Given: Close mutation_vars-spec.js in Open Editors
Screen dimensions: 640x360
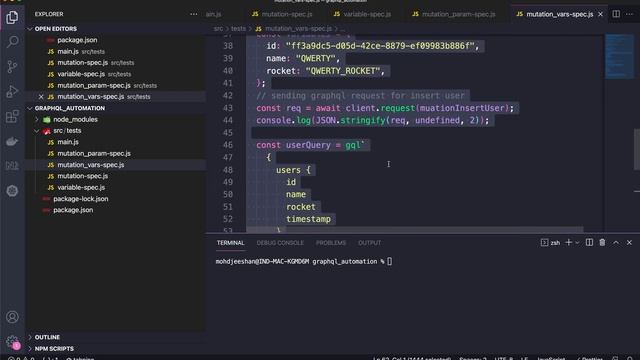Looking at the screenshot, I should (41, 97).
